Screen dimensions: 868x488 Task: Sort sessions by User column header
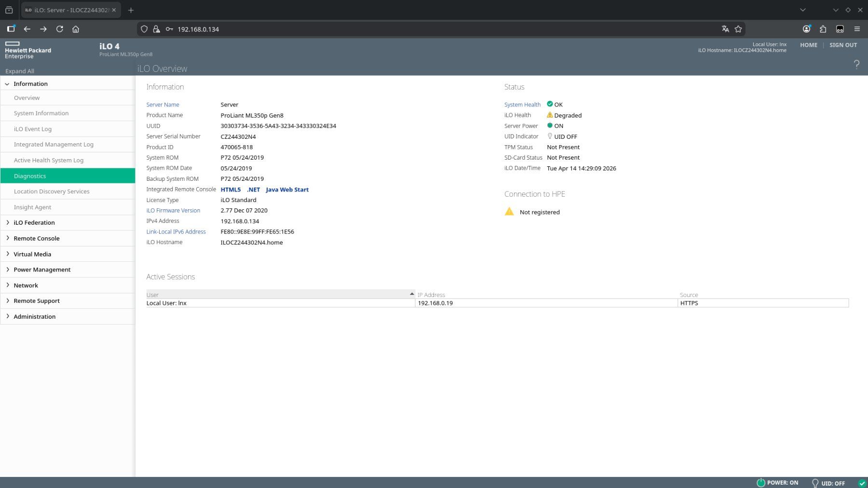(281, 294)
